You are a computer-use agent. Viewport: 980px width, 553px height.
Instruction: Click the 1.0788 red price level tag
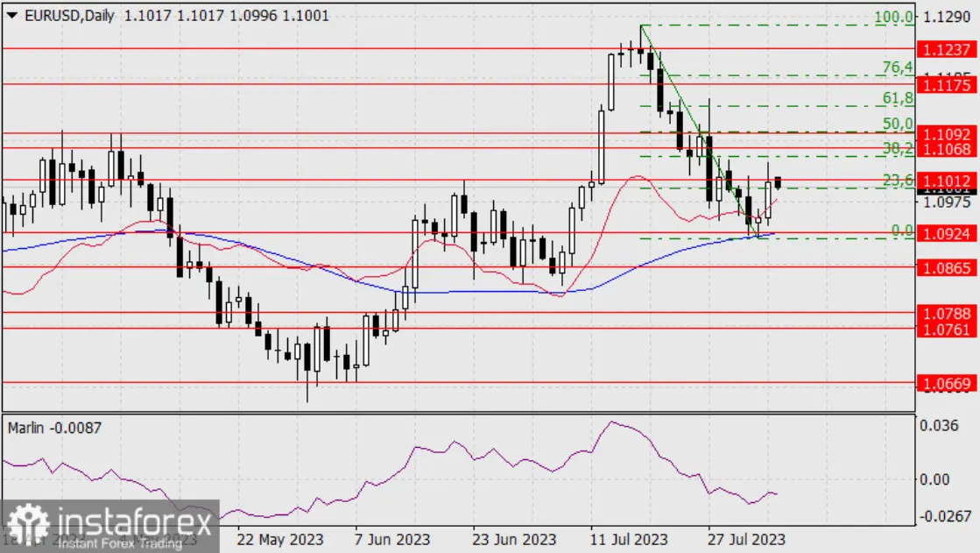945,313
